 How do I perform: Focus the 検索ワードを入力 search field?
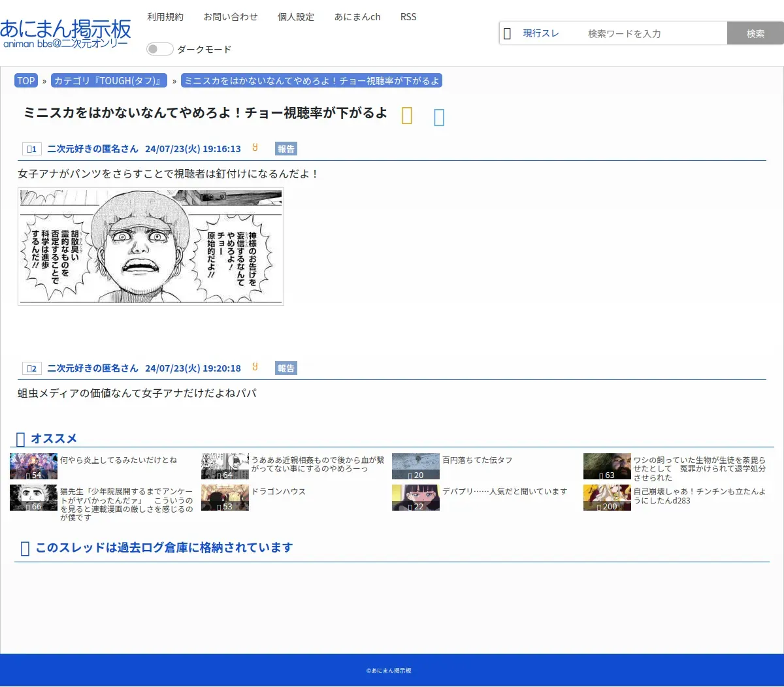tap(653, 33)
